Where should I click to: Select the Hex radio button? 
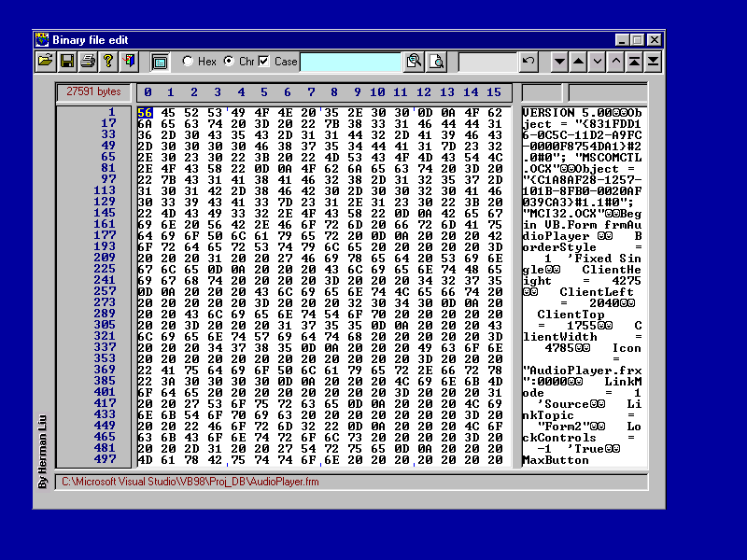[x=188, y=62]
